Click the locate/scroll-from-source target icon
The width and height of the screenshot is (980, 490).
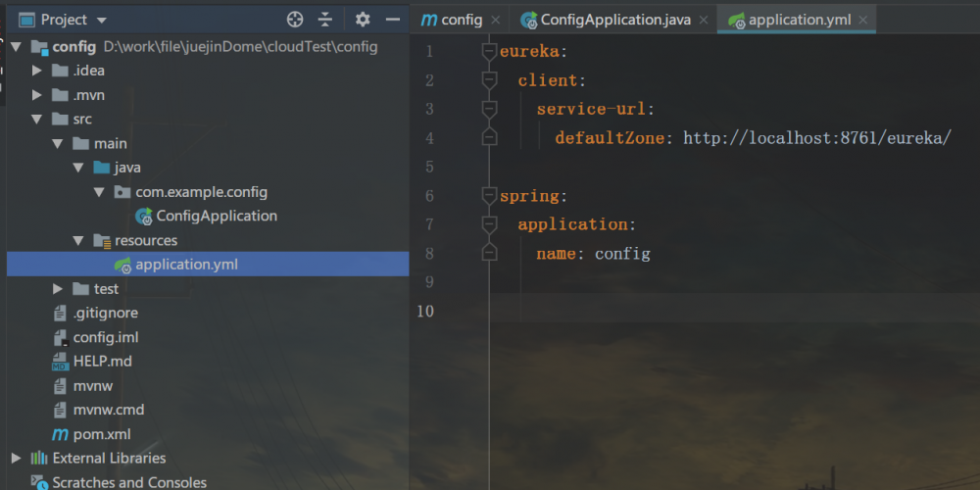point(295,20)
